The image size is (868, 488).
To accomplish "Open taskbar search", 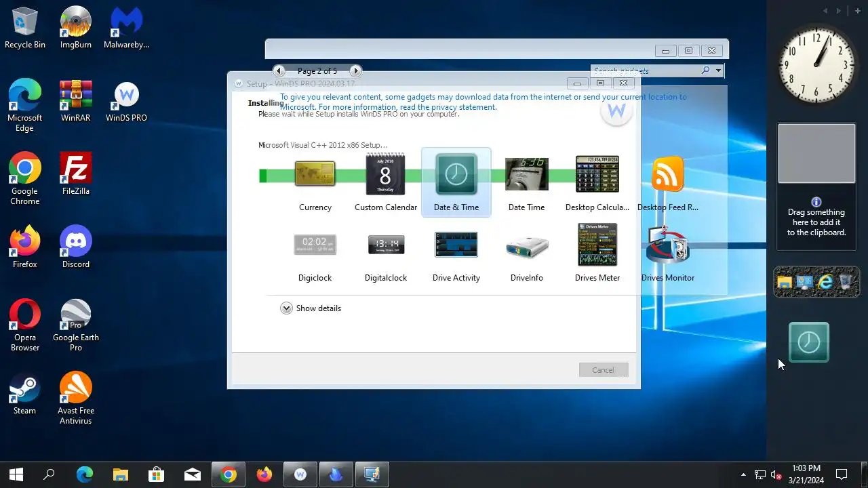I will 49,474.
